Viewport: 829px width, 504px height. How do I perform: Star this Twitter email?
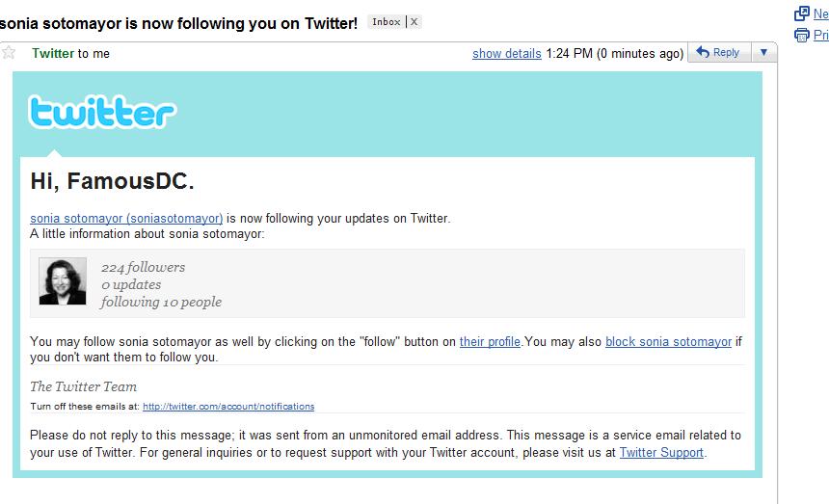[9, 52]
